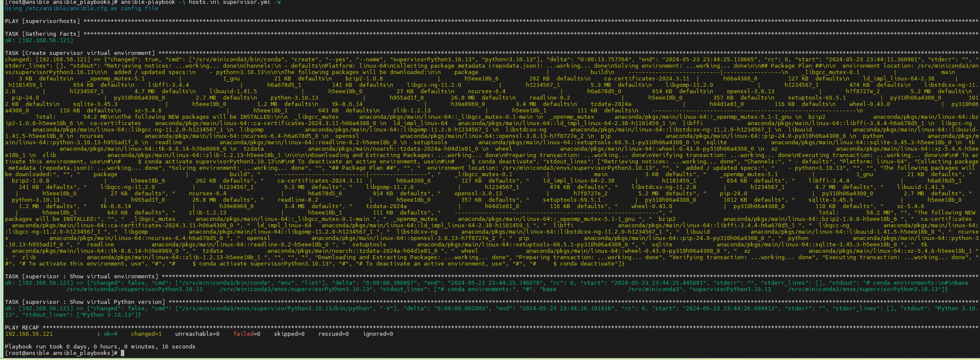Image resolution: width=980 pixels, height=360 pixels.
Task: Click the '-V' argument of python command
Action: click(386, 309)
